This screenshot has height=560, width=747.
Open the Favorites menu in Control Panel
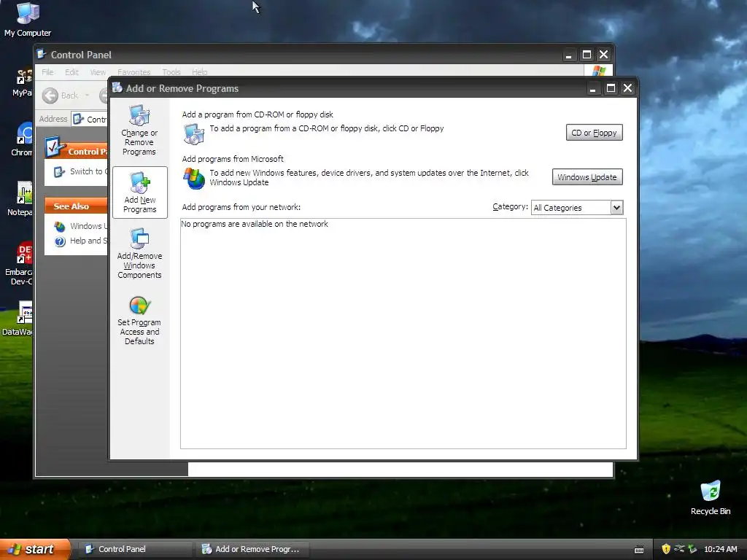tap(134, 72)
